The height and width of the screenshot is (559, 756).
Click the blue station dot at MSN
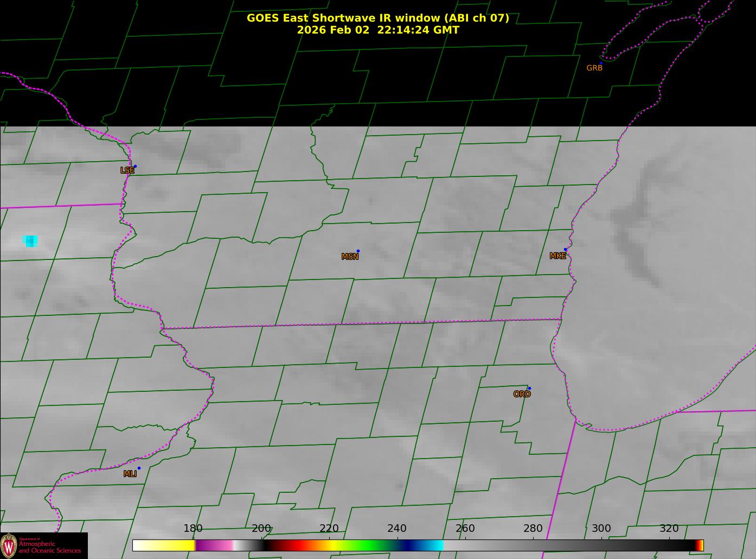[x=358, y=251]
